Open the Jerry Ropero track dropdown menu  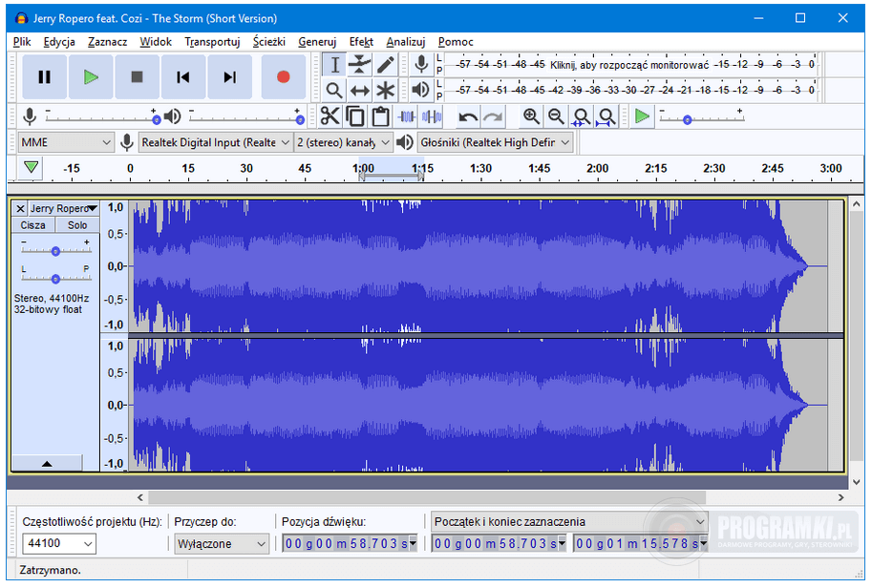click(63, 208)
